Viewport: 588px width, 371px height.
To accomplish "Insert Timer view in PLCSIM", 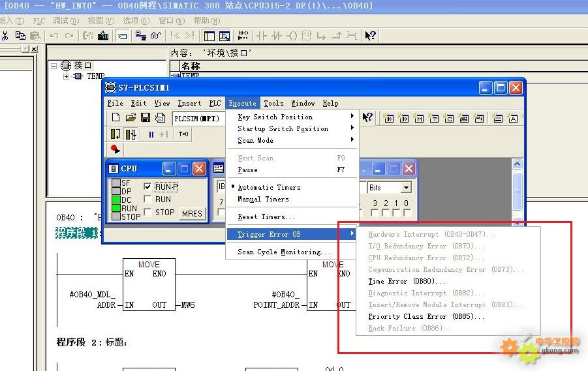I will (x=434, y=119).
